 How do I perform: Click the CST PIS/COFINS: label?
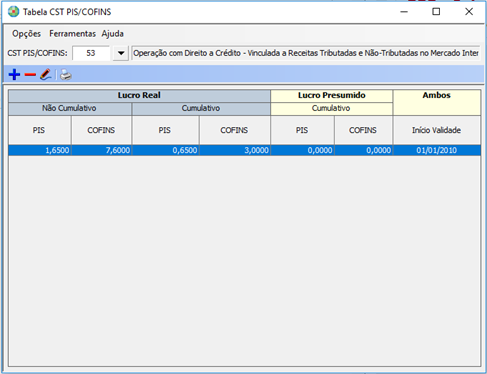click(x=37, y=53)
